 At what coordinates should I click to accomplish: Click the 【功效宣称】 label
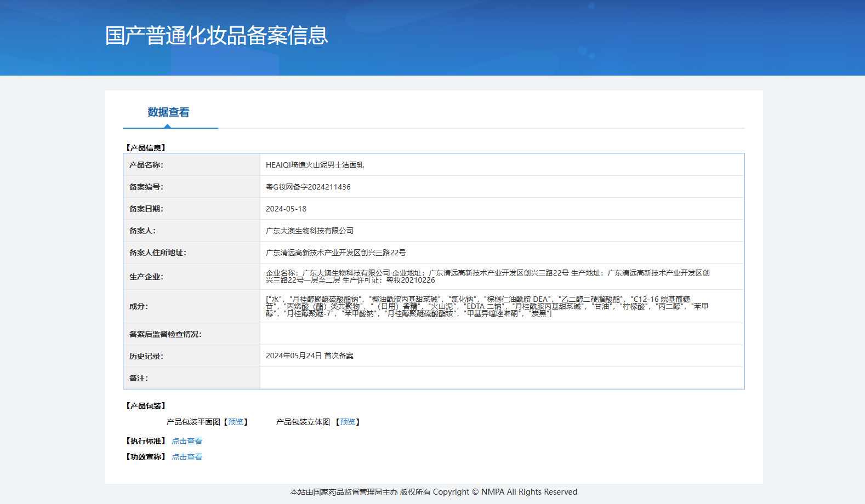click(146, 457)
